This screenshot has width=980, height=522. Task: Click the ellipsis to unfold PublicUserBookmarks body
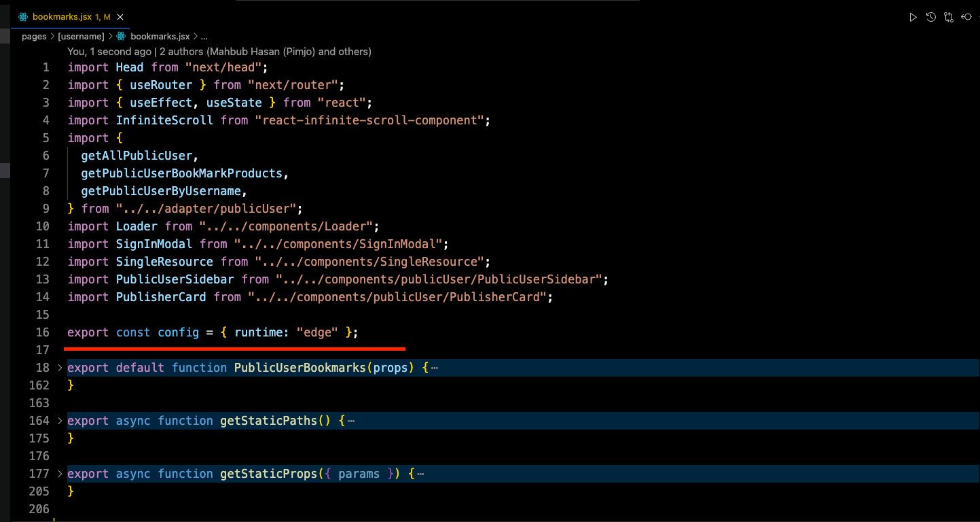coord(434,367)
